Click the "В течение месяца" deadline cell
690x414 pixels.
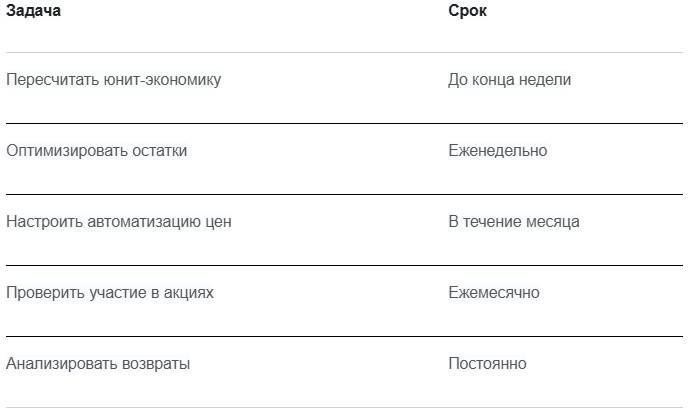point(513,222)
